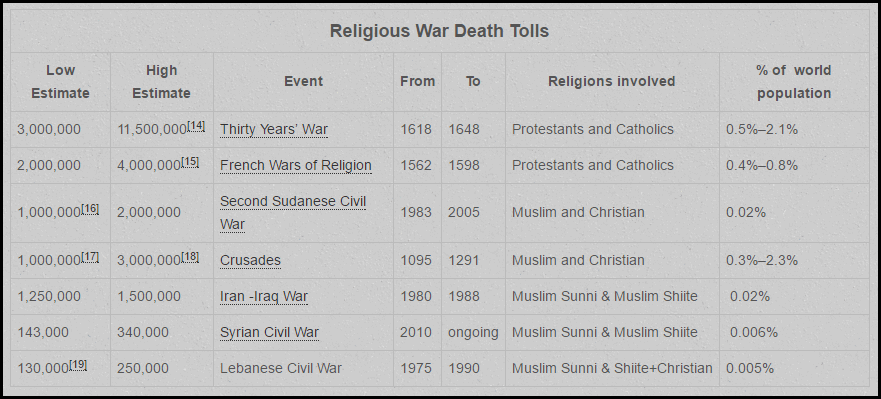The image size is (881, 399).
Task: Open the French Wars of Religion link
Action: [296, 165]
